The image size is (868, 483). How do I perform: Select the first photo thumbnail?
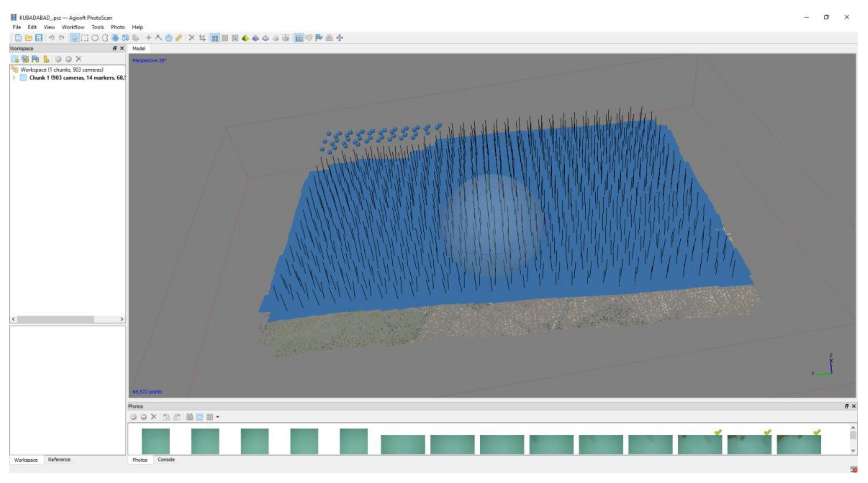[x=155, y=441]
